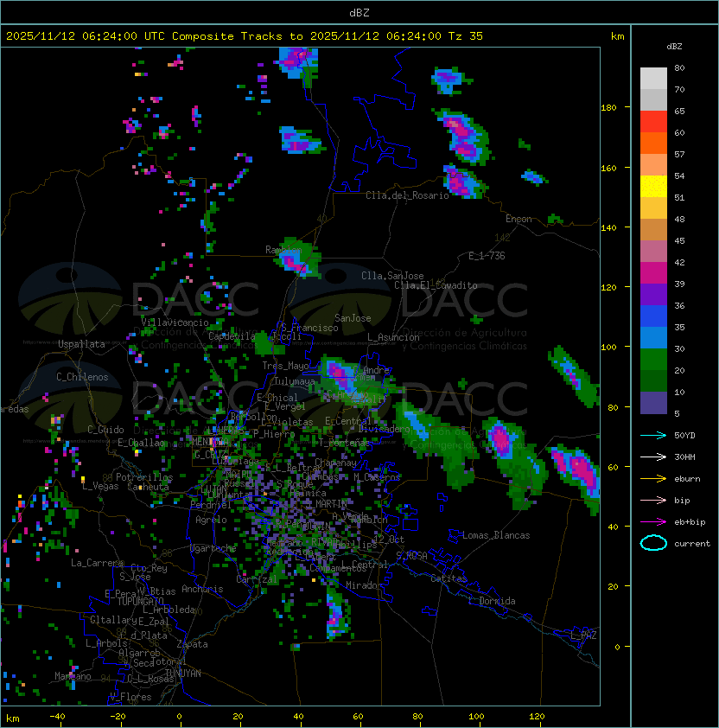Click the 'Potrerillos' place label
Image resolution: width=719 pixels, height=728 pixels.
pos(144,477)
